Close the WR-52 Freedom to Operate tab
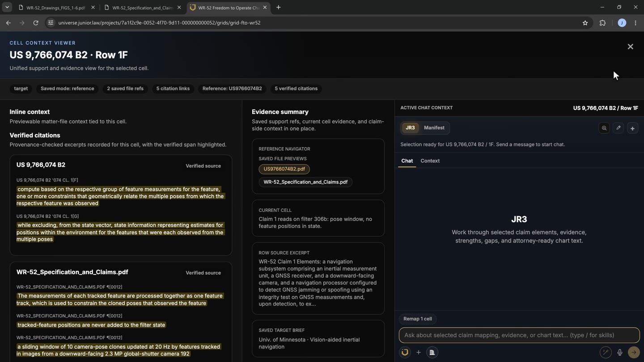The width and height of the screenshot is (644, 362). pos(265,7)
